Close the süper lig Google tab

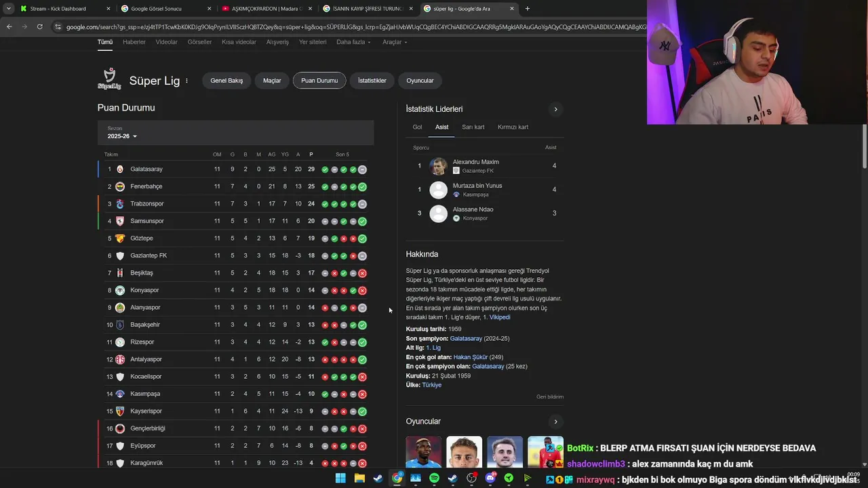pyautogui.click(x=511, y=9)
